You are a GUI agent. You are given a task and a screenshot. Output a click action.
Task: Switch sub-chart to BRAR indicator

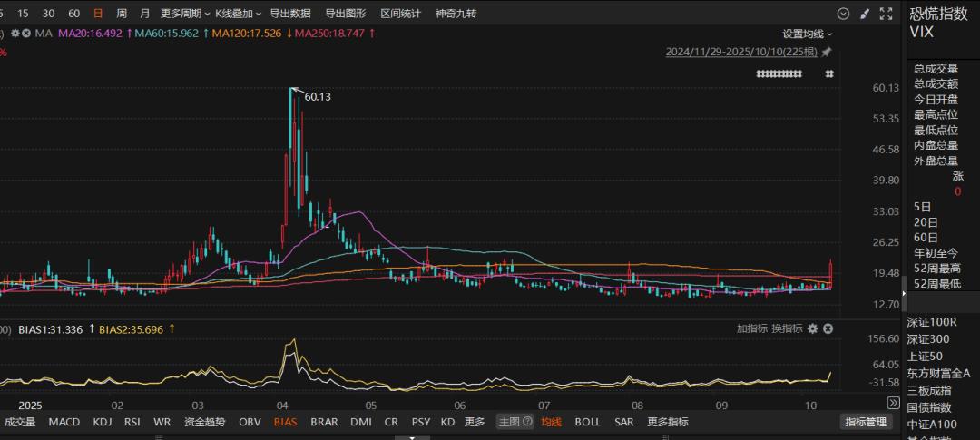324,422
